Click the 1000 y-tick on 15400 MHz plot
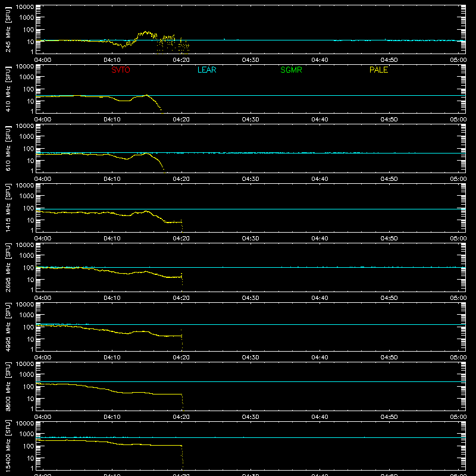Image resolution: width=476 pixels, height=476 pixels. click(x=26, y=434)
